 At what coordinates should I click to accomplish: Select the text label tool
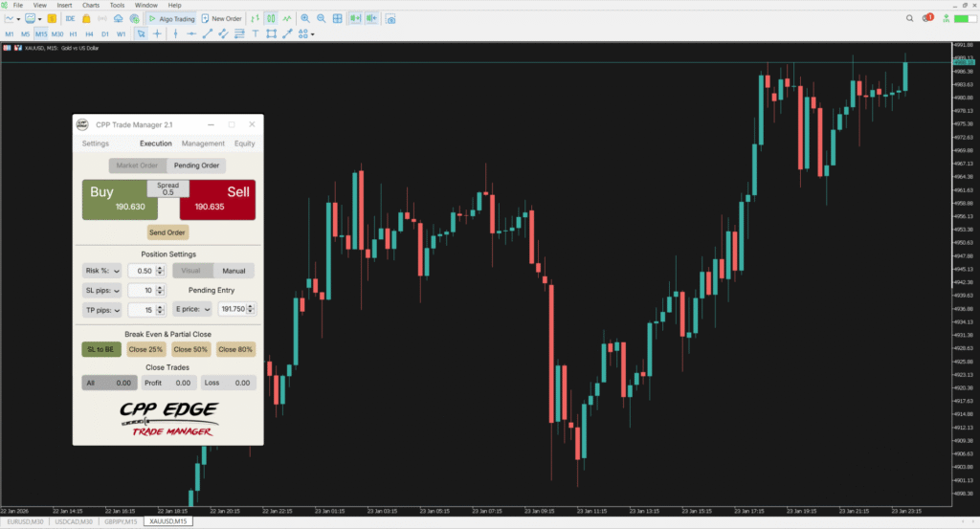[x=255, y=33]
